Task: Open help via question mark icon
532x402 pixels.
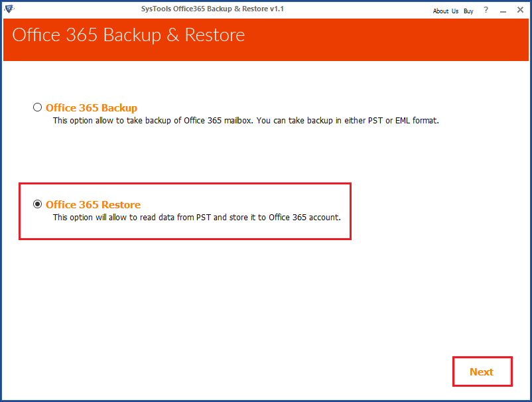Action: [x=486, y=10]
